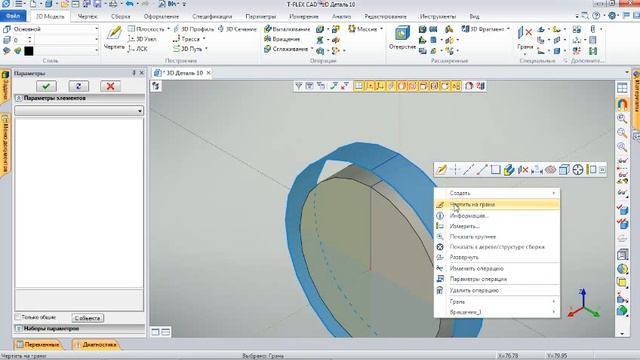
Task: Toggle first yellow selection filter in view toolbar
Action: 358,86
